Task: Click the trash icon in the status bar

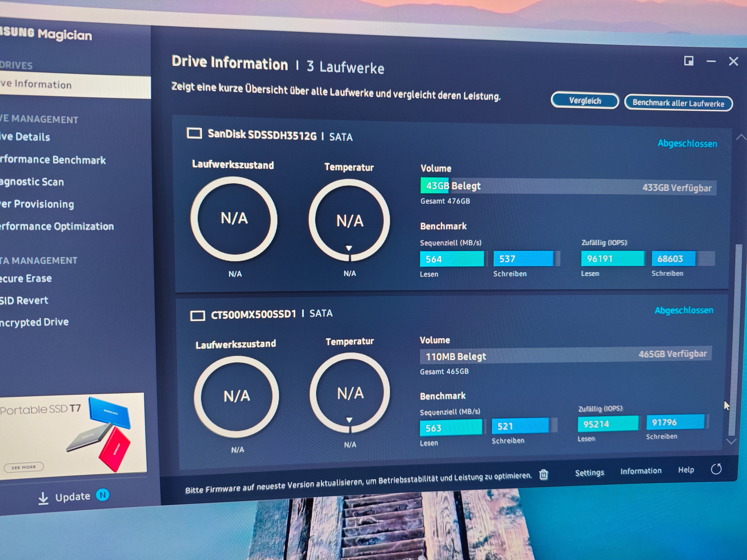Action: point(543,475)
